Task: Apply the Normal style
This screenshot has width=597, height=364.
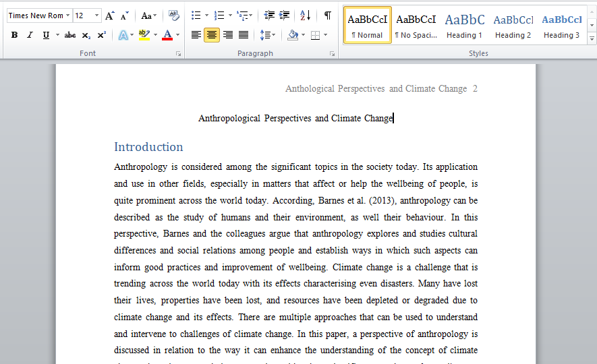Action: [x=368, y=25]
